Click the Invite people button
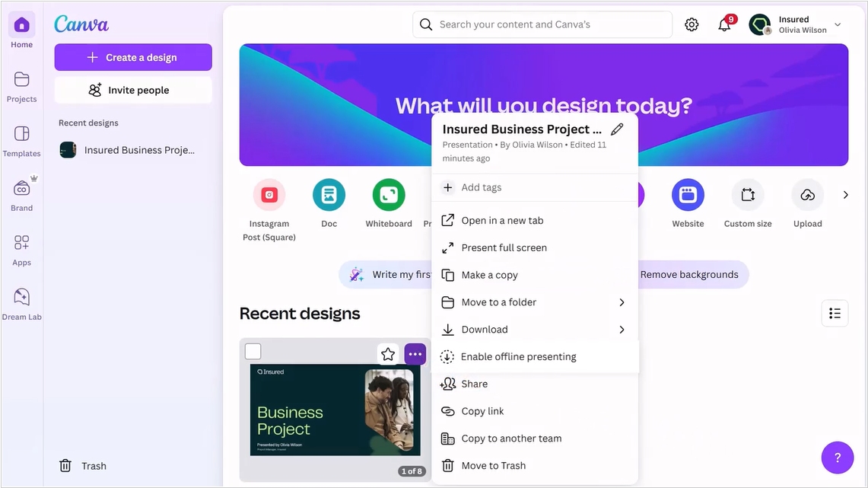 pos(133,90)
